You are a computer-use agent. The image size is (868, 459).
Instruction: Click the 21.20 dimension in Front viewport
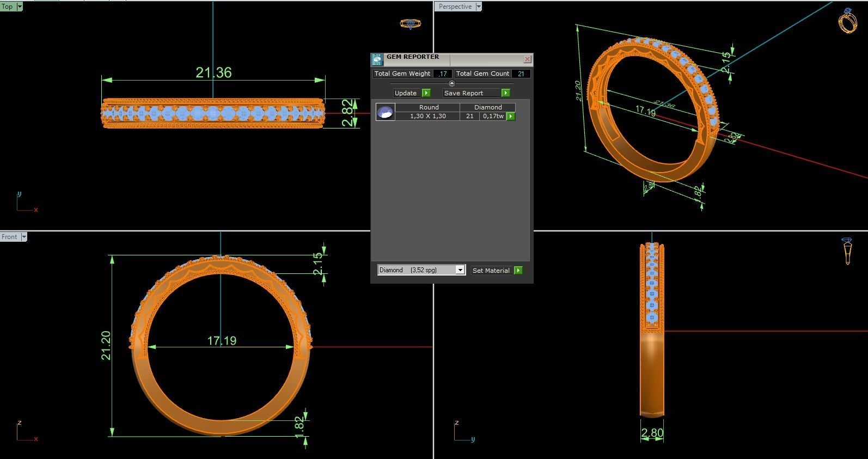[106, 345]
